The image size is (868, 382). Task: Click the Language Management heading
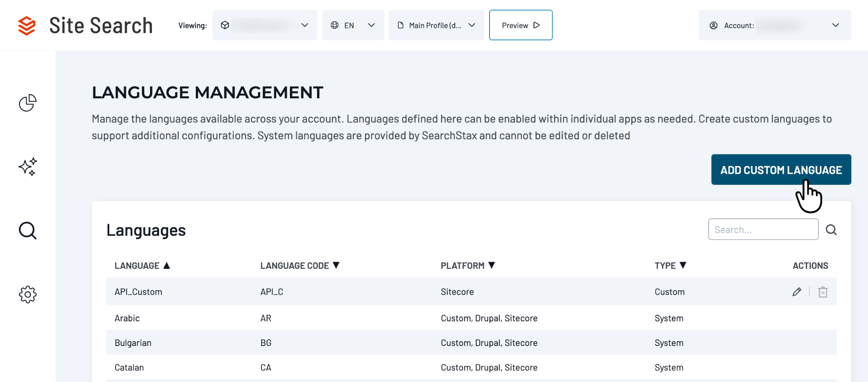(208, 92)
